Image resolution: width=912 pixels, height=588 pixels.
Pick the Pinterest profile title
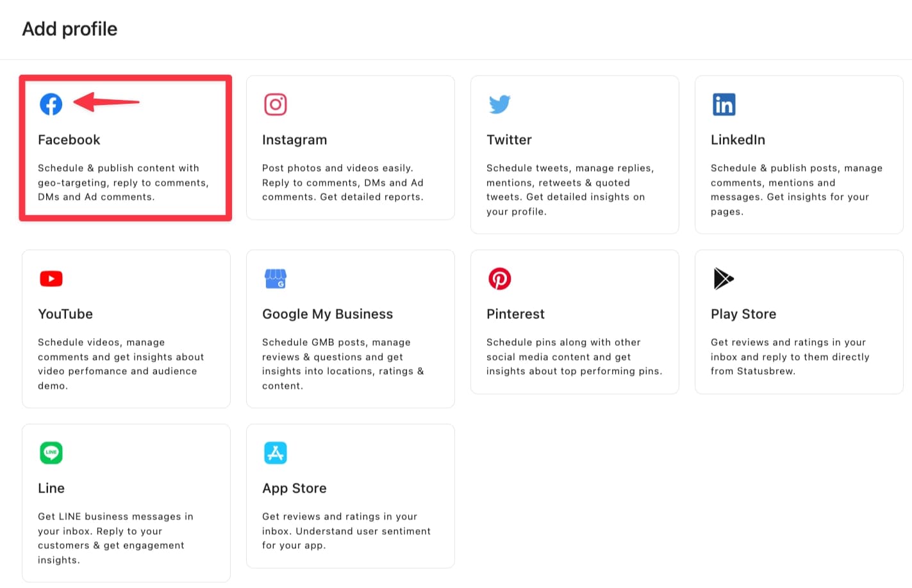tap(515, 314)
